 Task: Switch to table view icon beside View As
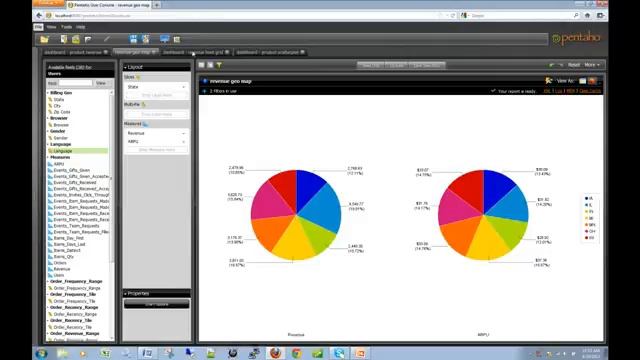tap(582, 81)
